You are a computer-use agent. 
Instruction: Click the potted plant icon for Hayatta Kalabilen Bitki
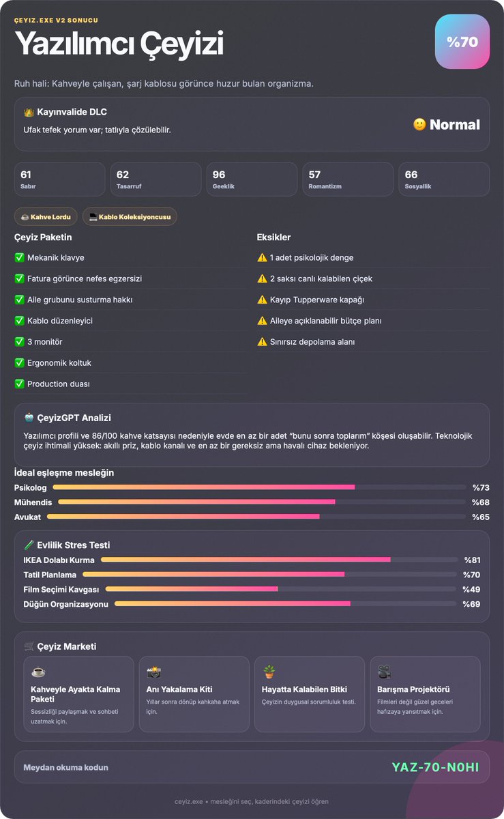(x=269, y=672)
